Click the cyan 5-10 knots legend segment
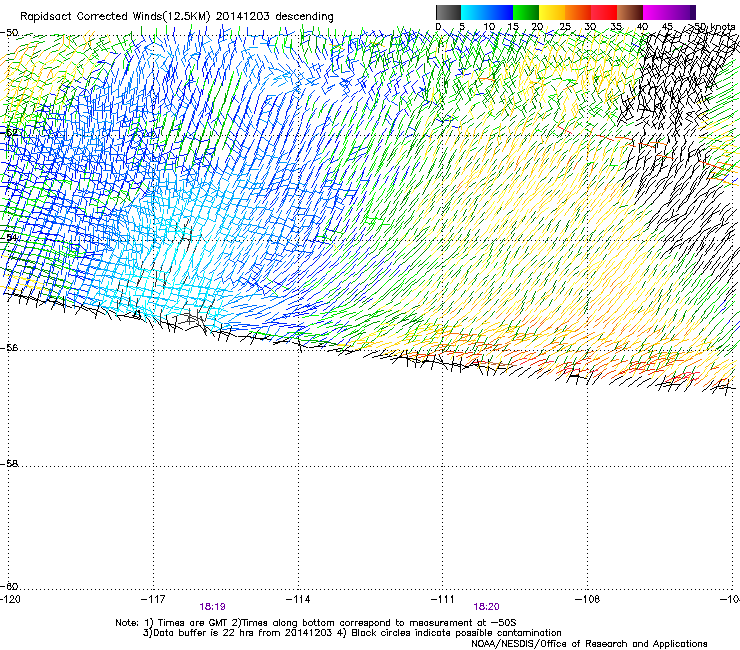740x650 pixels. click(x=474, y=12)
